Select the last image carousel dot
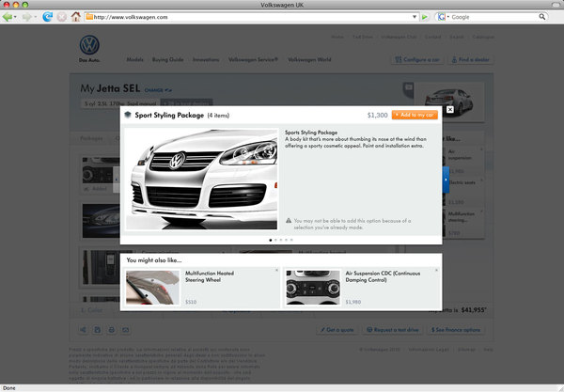 (x=291, y=240)
